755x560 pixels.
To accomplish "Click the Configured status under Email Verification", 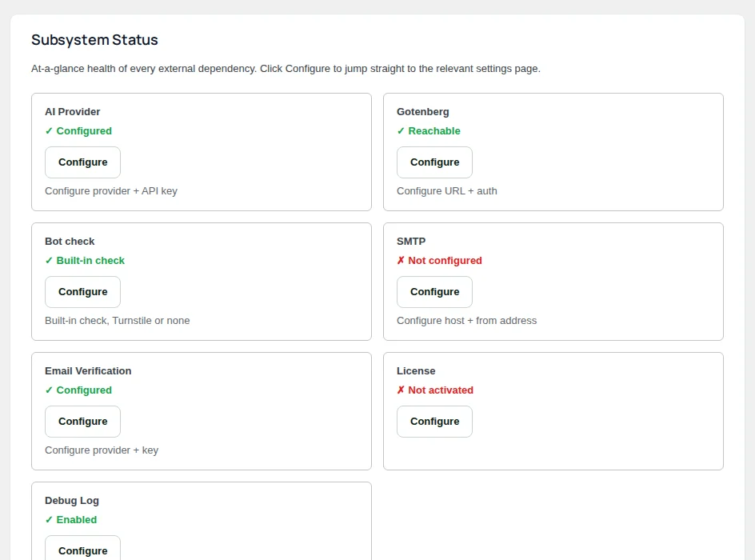I will [x=78, y=390].
